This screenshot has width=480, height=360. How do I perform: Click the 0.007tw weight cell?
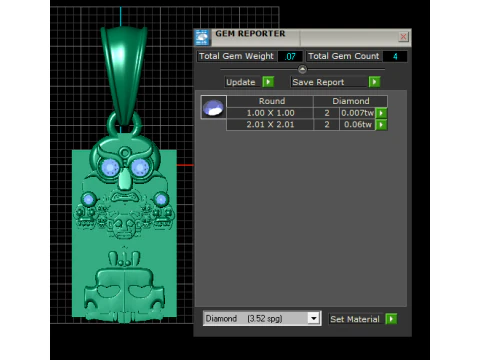357,113
